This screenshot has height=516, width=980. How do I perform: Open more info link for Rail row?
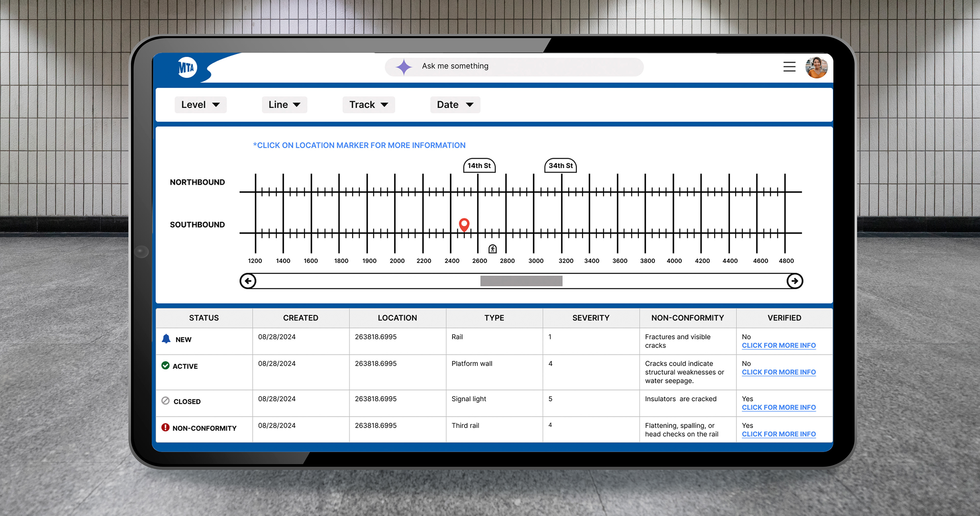(x=778, y=346)
